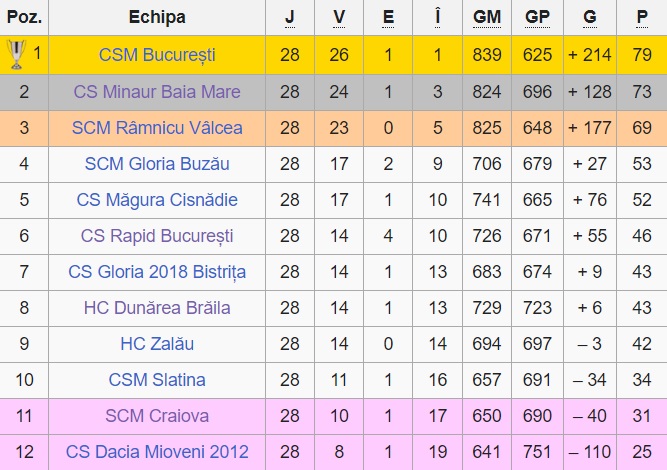Select the GM column header

pyautogui.click(x=487, y=18)
